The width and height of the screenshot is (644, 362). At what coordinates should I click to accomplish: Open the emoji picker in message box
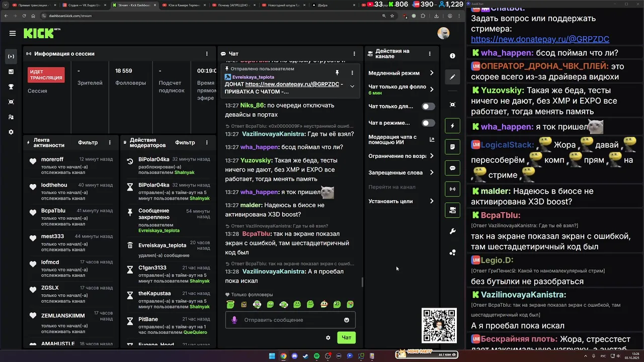coord(346,320)
